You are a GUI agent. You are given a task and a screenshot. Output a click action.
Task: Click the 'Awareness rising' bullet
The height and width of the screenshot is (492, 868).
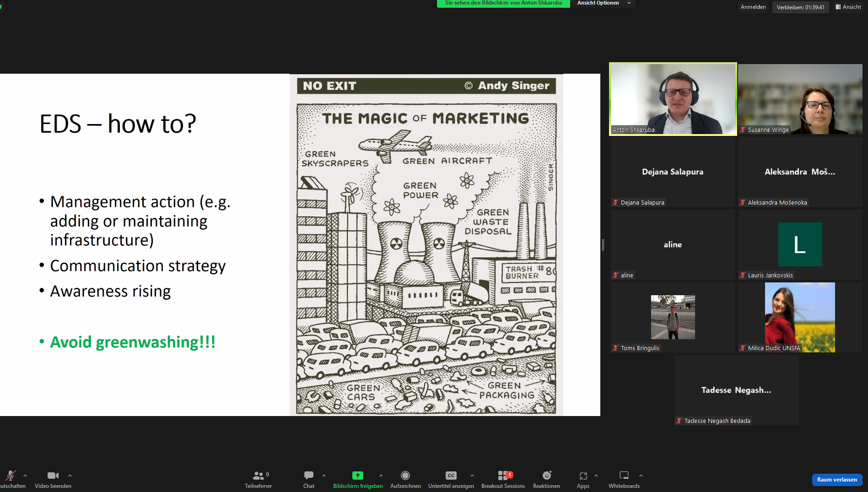point(110,292)
